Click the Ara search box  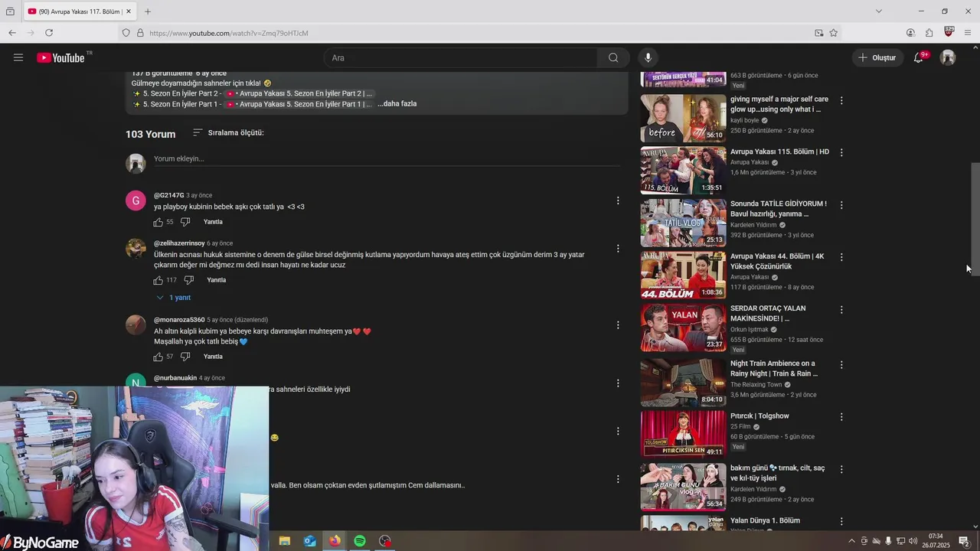[460, 58]
